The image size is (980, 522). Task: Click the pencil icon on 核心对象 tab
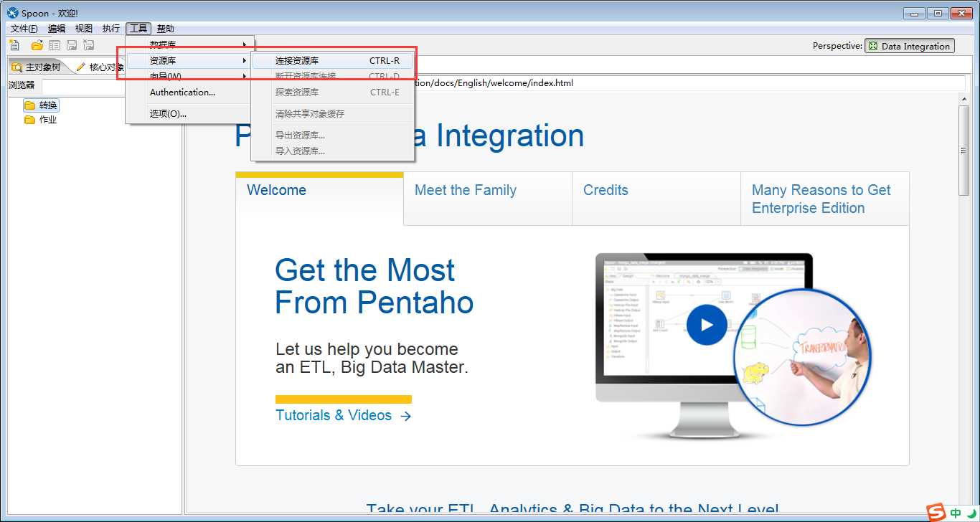tap(80, 67)
